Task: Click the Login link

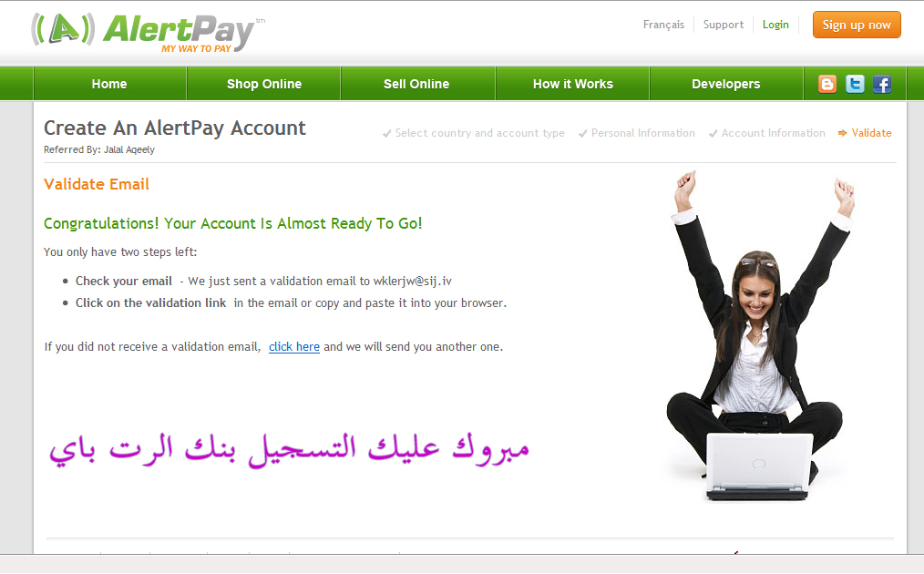Action: coord(775,25)
